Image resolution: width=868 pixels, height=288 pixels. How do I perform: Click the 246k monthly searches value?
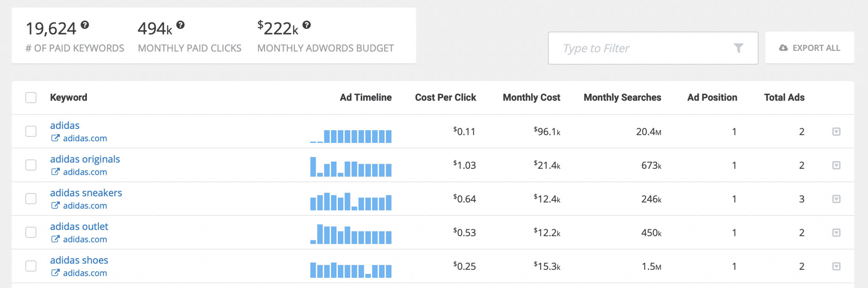coord(651,199)
